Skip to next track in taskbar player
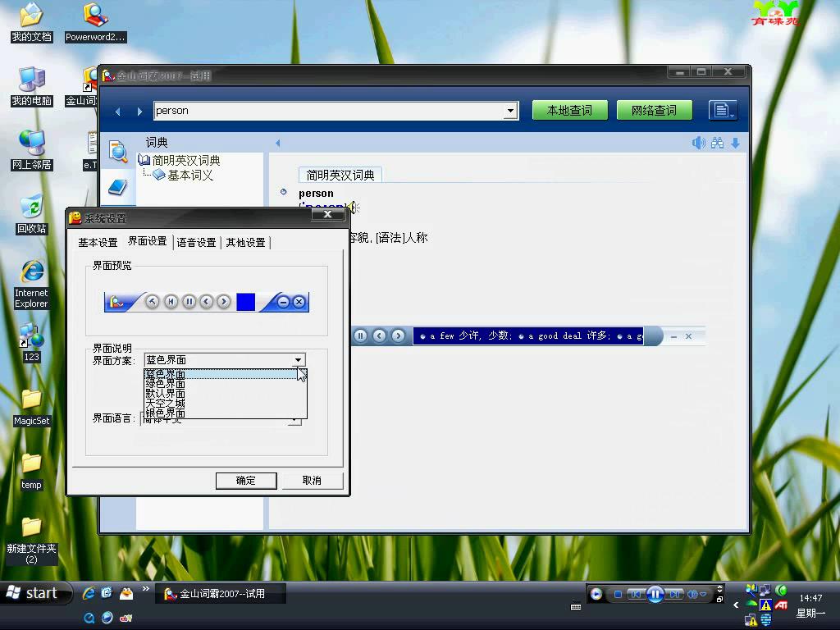This screenshot has width=840, height=630. click(674, 594)
